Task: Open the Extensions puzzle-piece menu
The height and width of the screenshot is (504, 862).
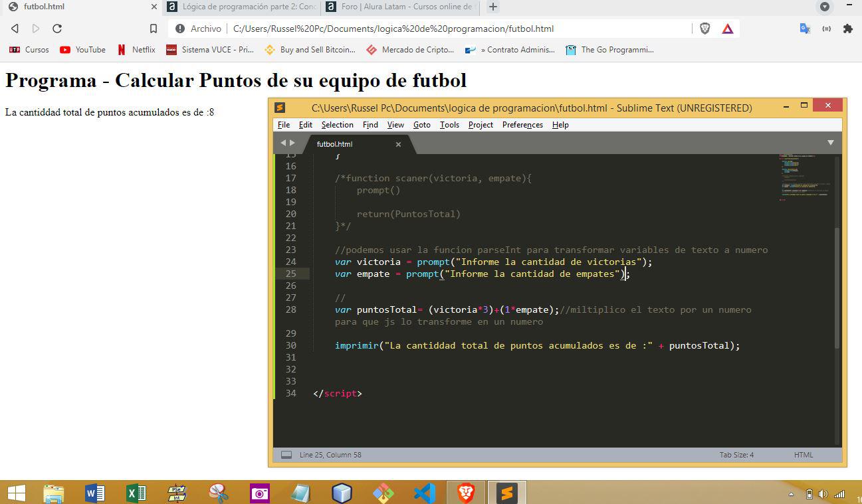Action: pos(847,29)
